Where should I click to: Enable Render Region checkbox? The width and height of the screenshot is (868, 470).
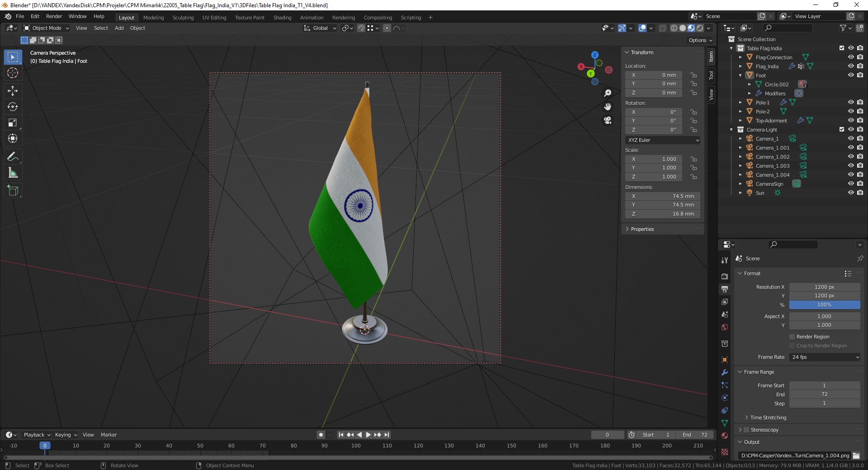coord(792,337)
